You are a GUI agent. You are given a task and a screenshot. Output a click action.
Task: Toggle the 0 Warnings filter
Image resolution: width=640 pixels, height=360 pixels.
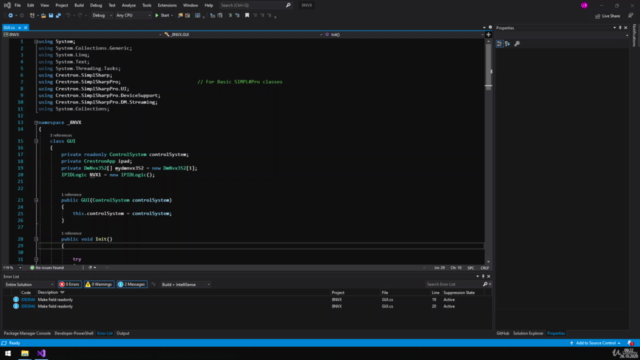coord(99,284)
